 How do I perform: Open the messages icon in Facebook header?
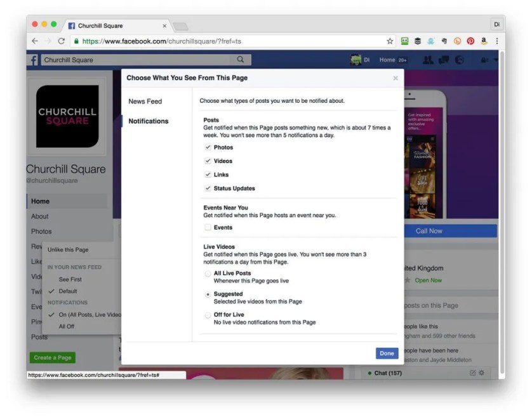click(444, 60)
